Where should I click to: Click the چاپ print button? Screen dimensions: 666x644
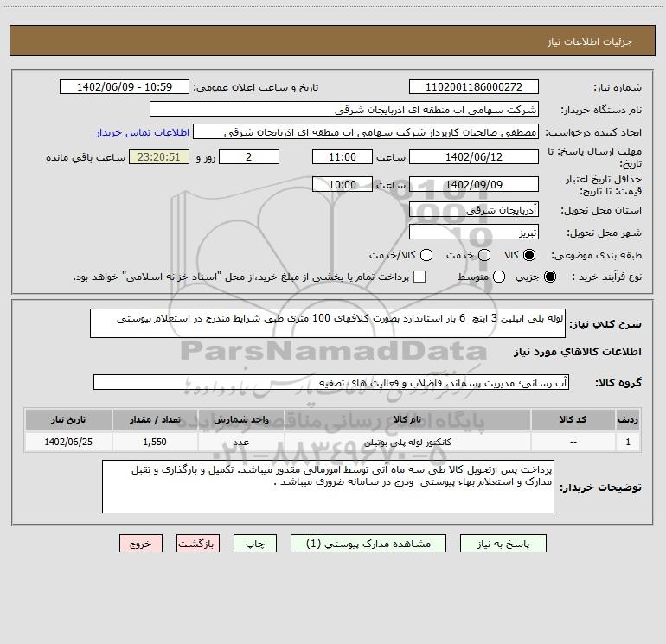pos(255,544)
